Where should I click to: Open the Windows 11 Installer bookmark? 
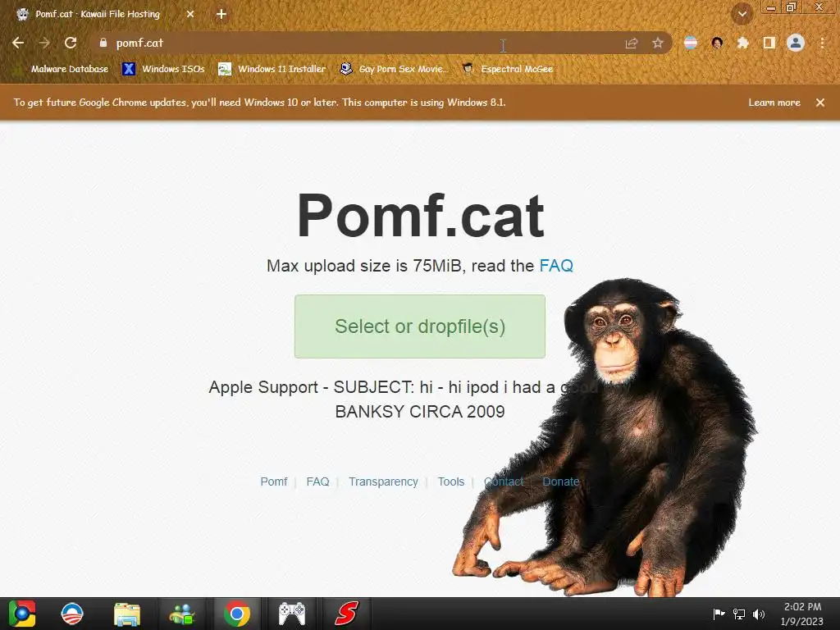(272, 69)
